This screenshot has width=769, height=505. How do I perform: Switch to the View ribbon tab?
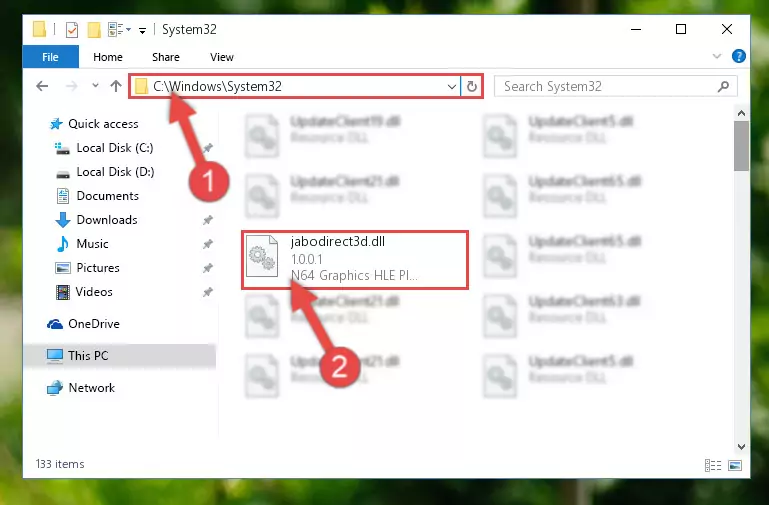(x=222, y=57)
